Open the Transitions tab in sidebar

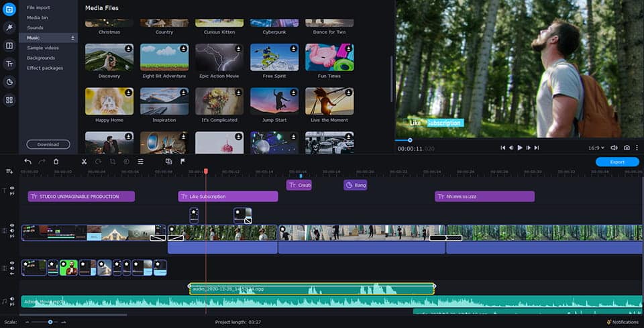(9, 46)
